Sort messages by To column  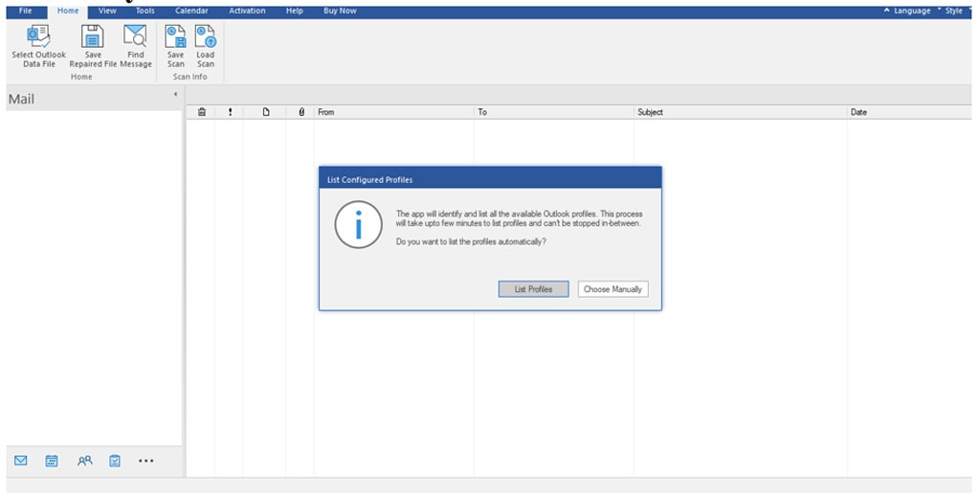click(554, 112)
